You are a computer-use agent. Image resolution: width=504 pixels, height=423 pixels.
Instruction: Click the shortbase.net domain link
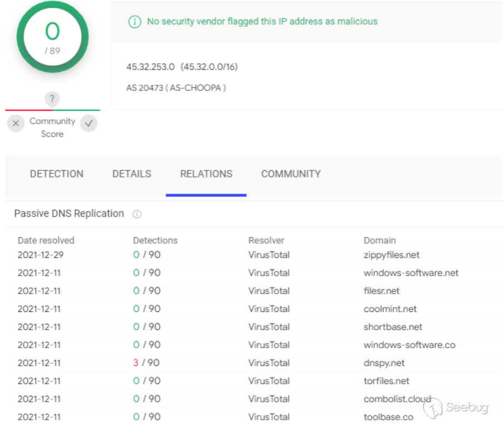click(x=393, y=327)
